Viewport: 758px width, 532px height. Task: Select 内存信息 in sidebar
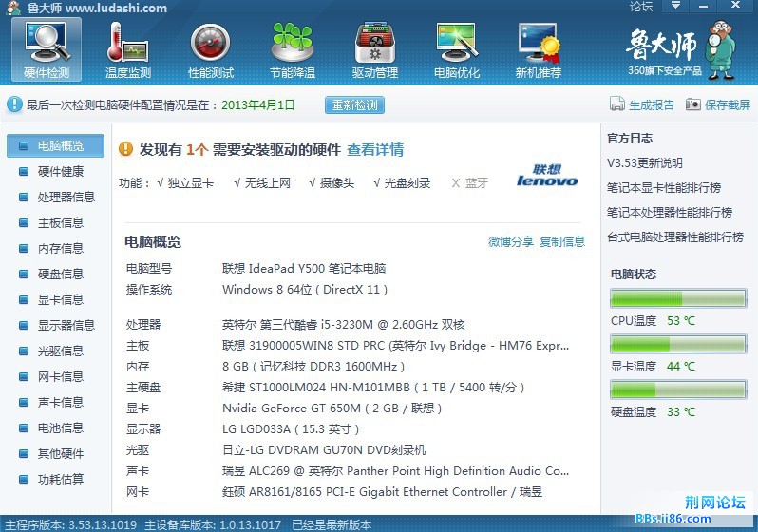(56, 248)
